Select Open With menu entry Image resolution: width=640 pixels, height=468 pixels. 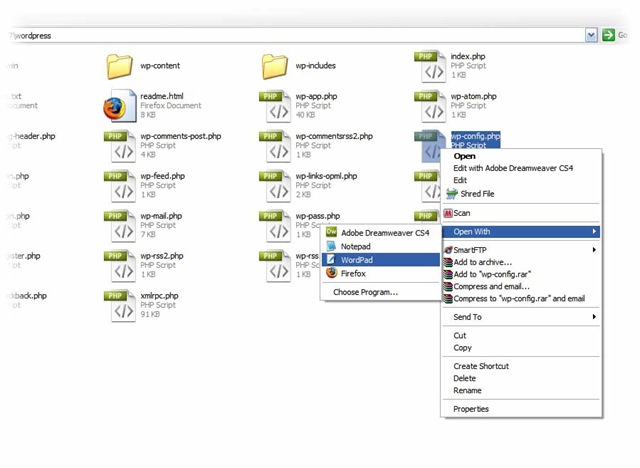click(x=521, y=231)
